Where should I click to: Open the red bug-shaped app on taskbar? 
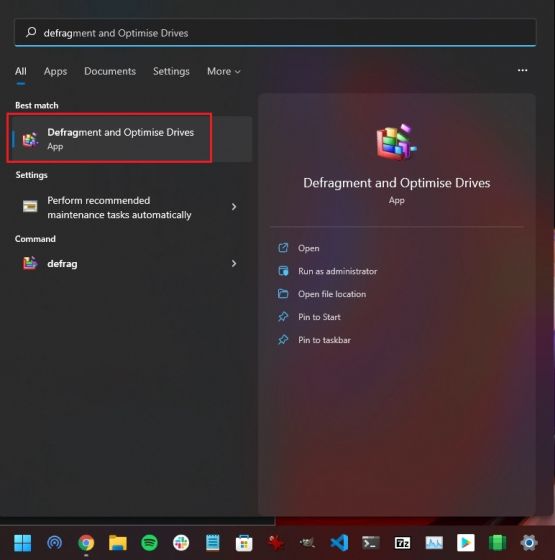[x=275, y=543]
